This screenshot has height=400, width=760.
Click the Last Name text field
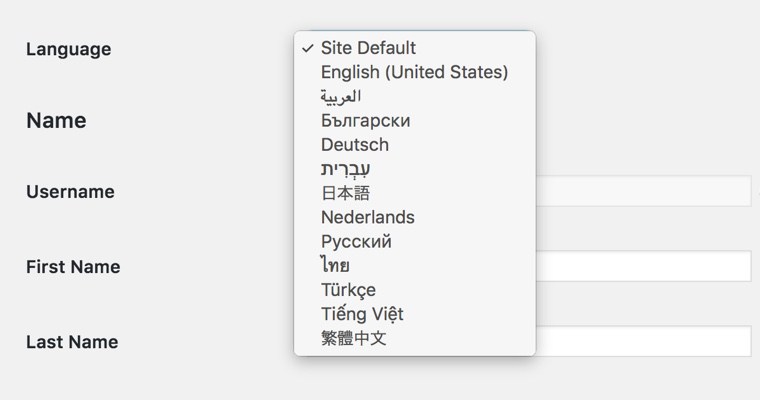(643, 341)
